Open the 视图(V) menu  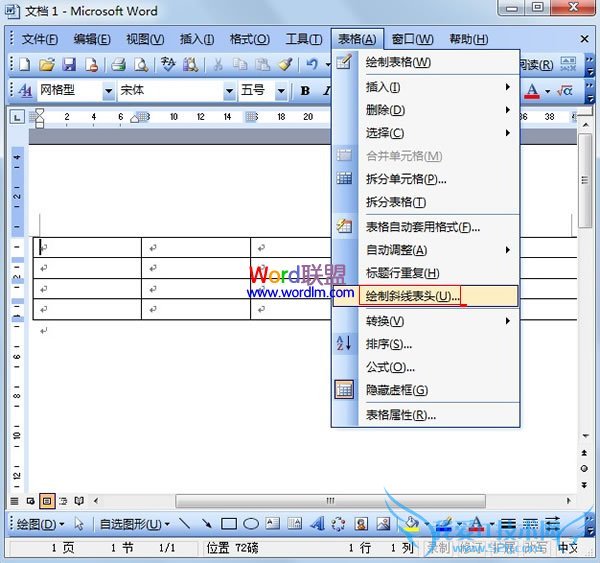coord(145,39)
